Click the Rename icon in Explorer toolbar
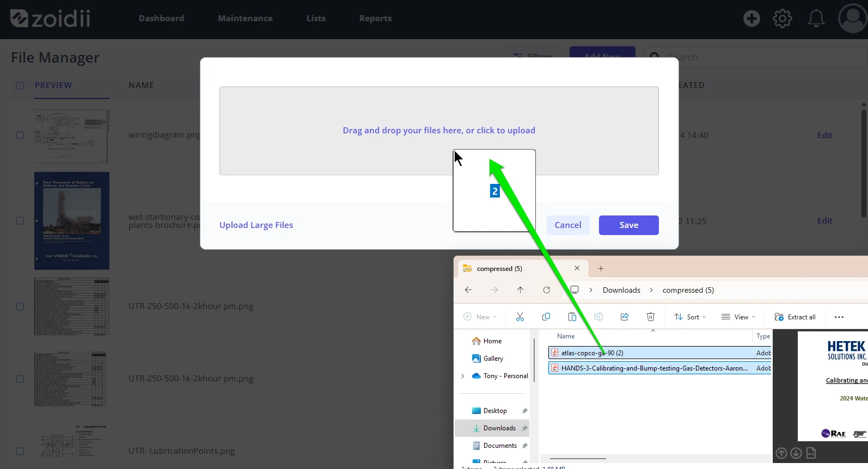The width and height of the screenshot is (868, 469). (598, 317)
